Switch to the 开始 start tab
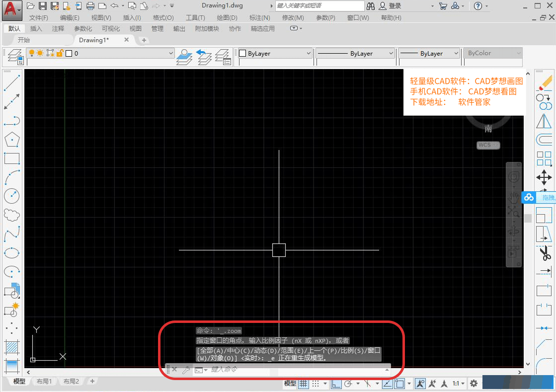 pos(24,40)
